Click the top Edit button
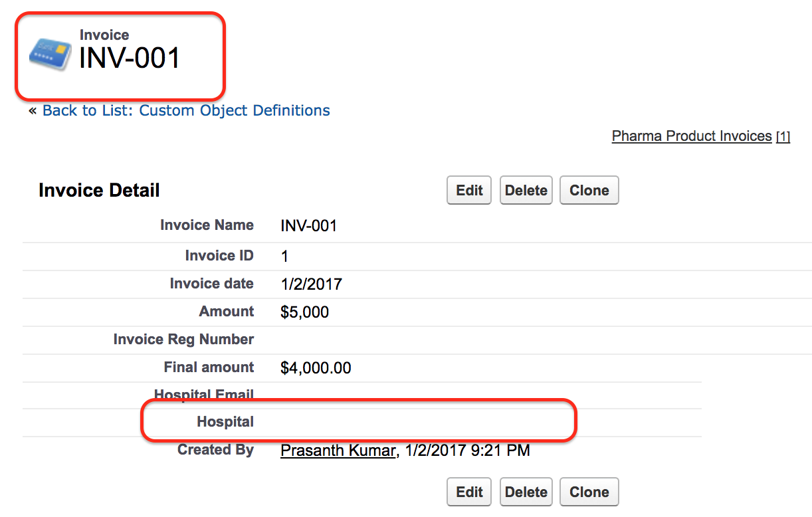812x517 pixels. click(x=469, y=190)
